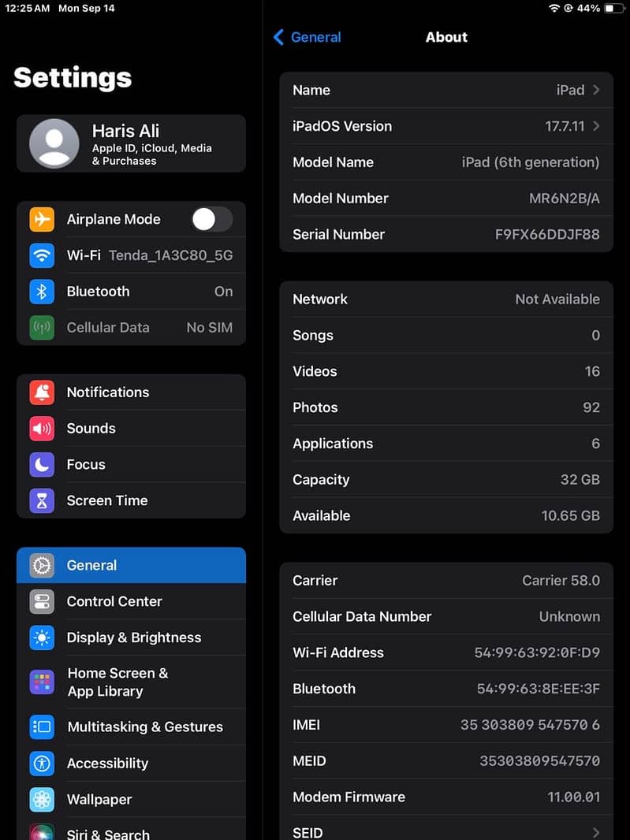Tap the Accessibility figure icon
Image resolution: width=630 pixels, height=840 pixels.
pyautogui.click(x=42, y=763)
